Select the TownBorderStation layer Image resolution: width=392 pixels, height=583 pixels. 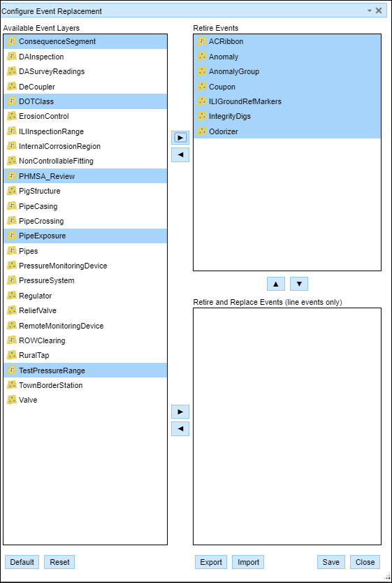click(85, 385)
